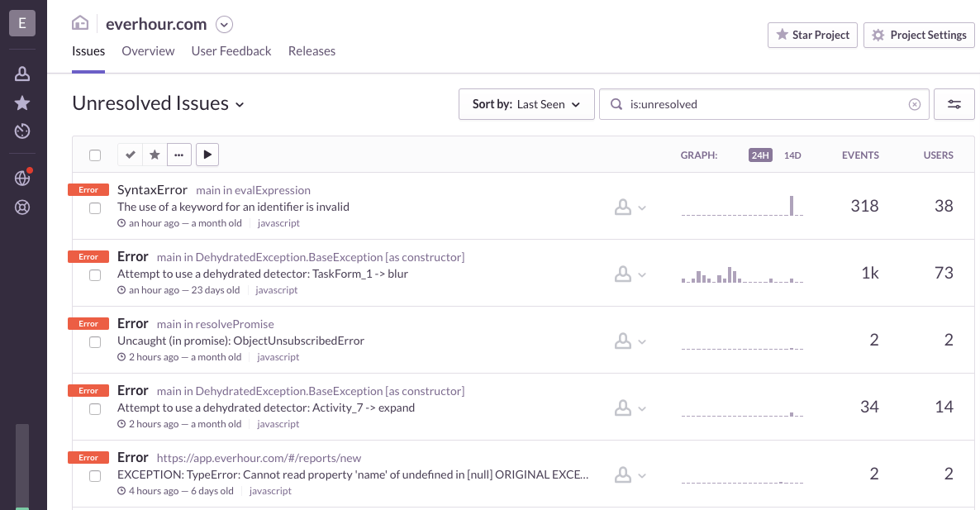Switch to the Overview tab
Screen dimensions: 980x510
[x=148, y=51]
